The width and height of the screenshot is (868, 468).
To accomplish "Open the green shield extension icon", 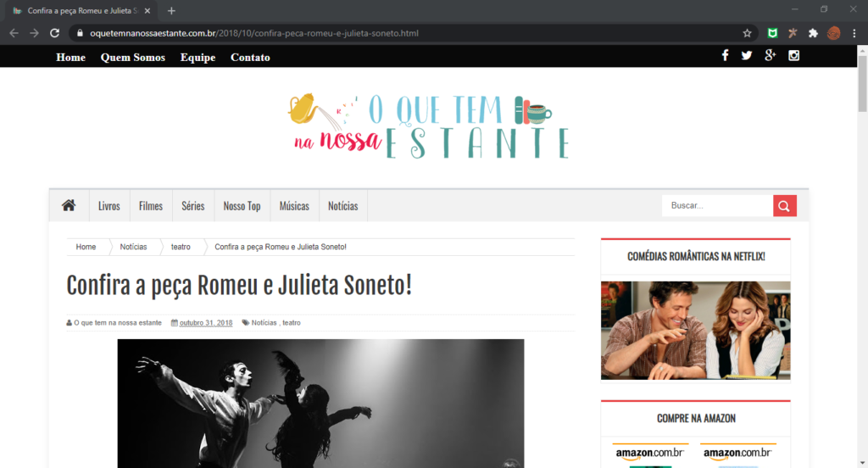I will click(x=772, y=33).
